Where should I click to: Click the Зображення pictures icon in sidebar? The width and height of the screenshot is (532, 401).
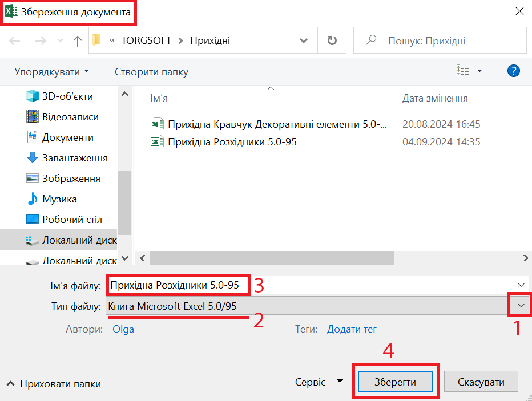click(33, 179)
